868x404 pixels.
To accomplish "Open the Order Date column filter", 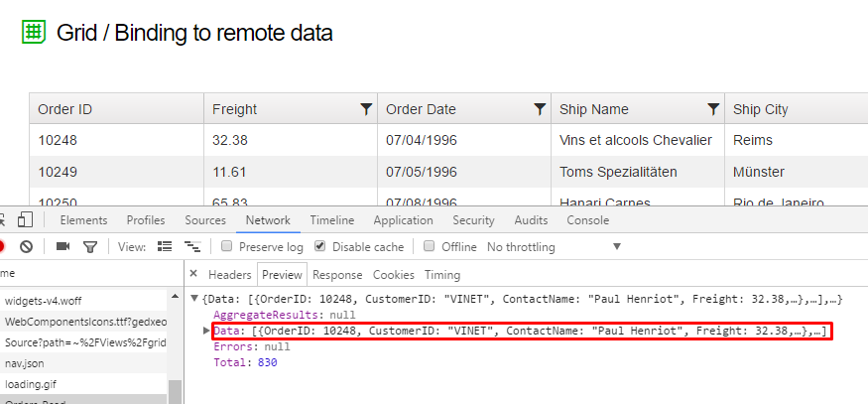I will [x=540, y=109].
